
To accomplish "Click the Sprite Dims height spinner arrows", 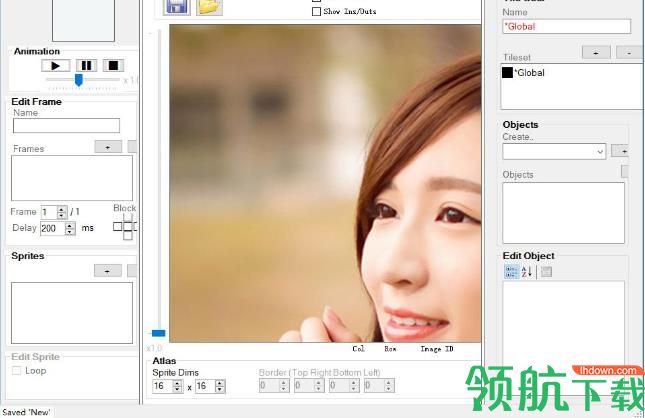I will [220, 386].
